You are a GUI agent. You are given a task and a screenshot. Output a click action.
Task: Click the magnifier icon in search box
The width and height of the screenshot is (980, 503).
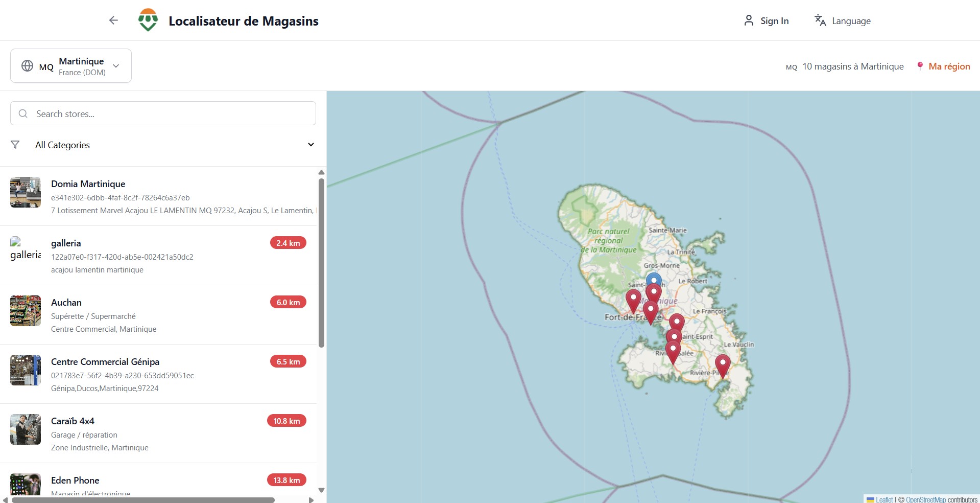[x=23, y=113]
